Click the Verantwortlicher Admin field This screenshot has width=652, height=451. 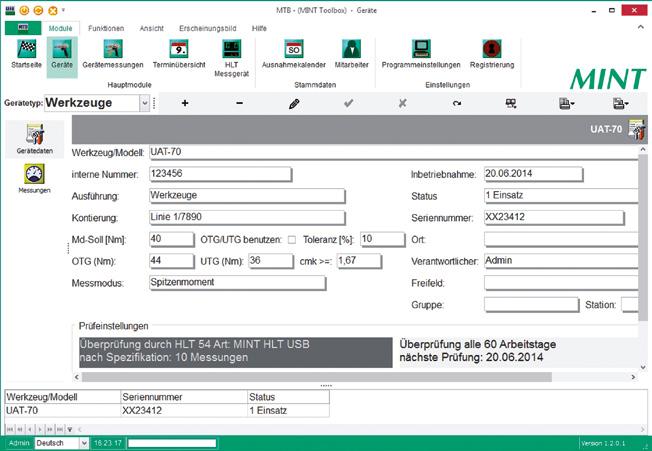(561, 261)
